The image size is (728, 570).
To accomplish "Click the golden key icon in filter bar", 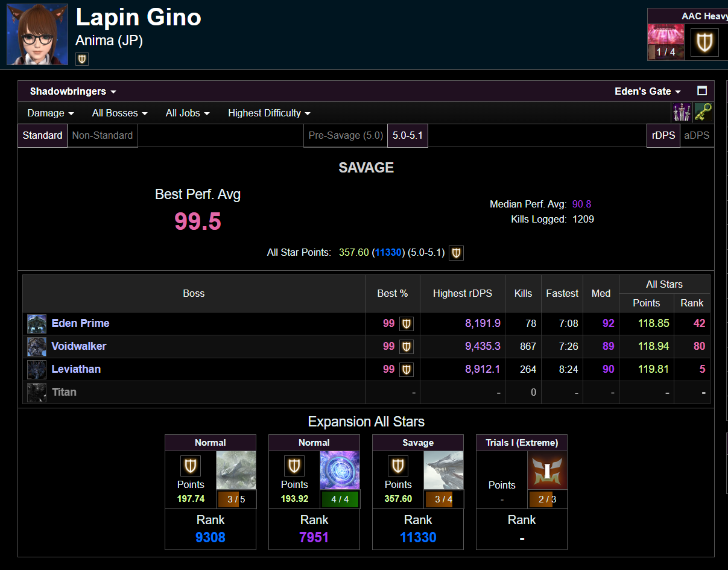I will pos(703,112).
